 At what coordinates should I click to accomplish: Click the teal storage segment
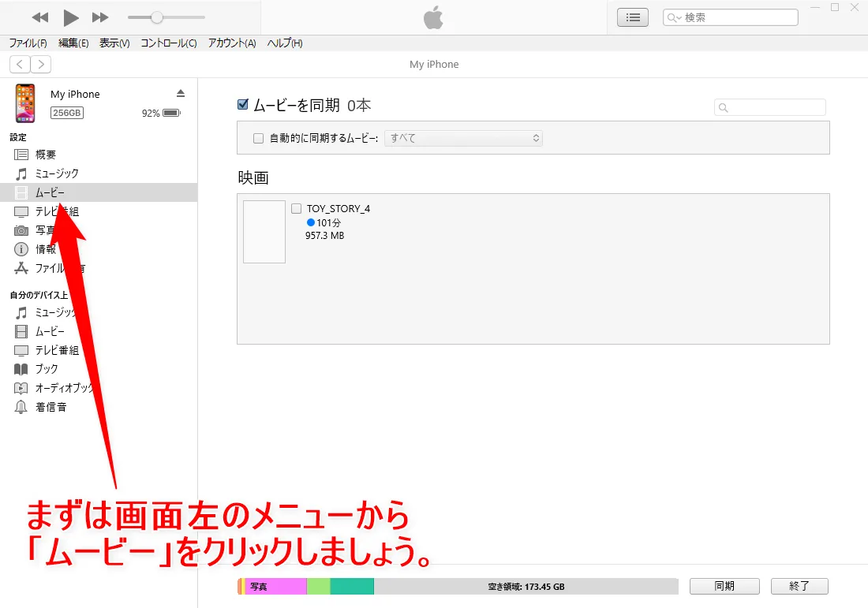click(352, 587)
